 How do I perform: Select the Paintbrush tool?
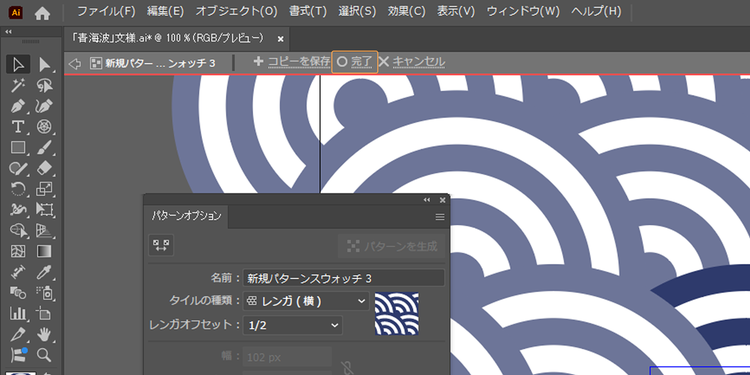(44, 147)
